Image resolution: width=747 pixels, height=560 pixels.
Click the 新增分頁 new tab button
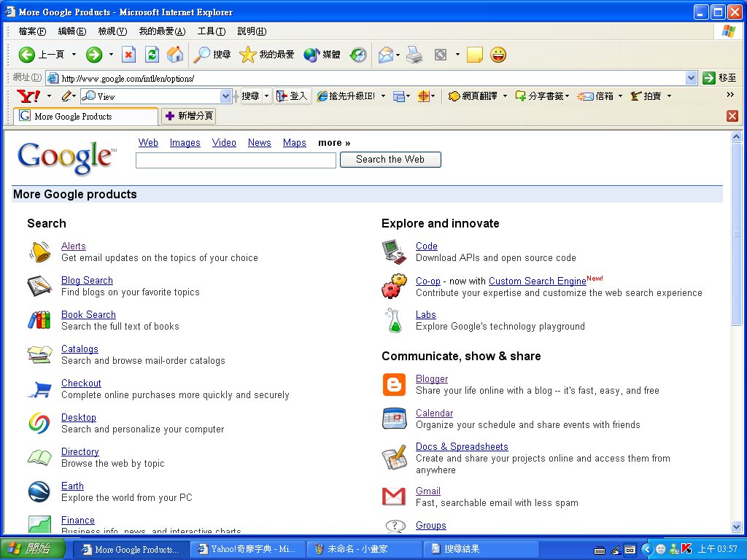(189, 116)
